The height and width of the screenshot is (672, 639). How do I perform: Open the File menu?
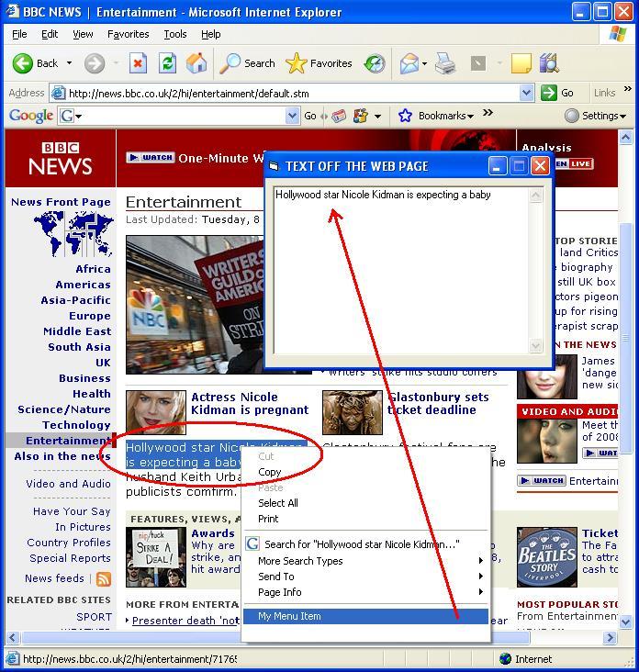[19, 34]
